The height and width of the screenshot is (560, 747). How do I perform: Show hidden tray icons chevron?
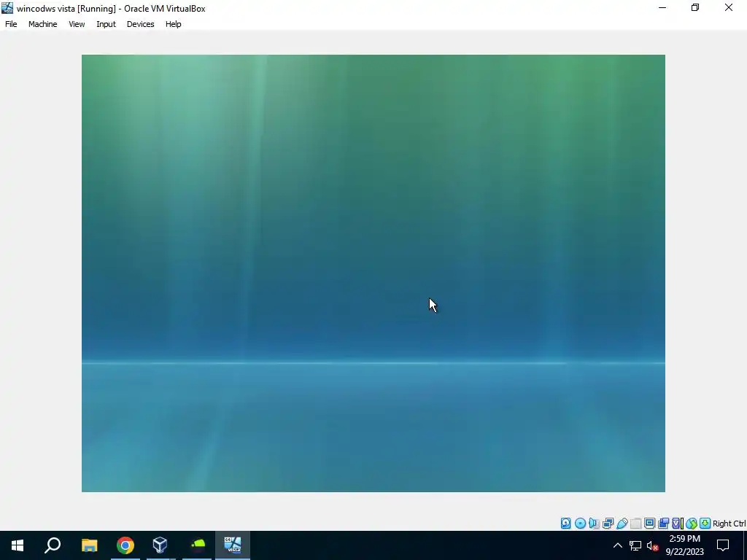(x=617, y=545)
